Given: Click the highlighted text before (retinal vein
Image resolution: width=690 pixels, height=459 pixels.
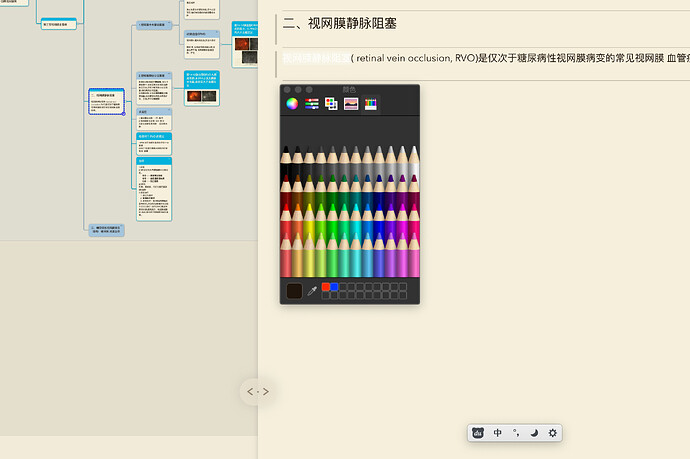Looking at the screenshot, I should click(316, 58).
